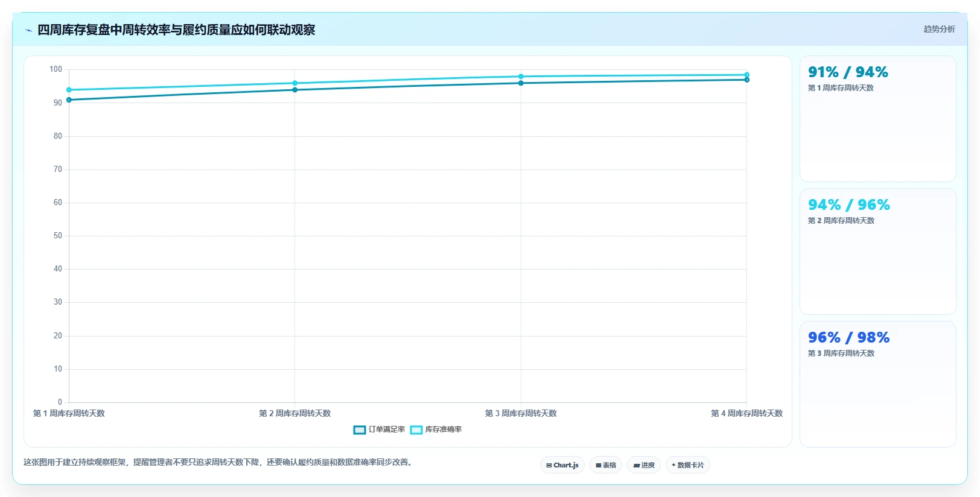
Task: Click the y-axis value 100
Action: click(56, 69)
